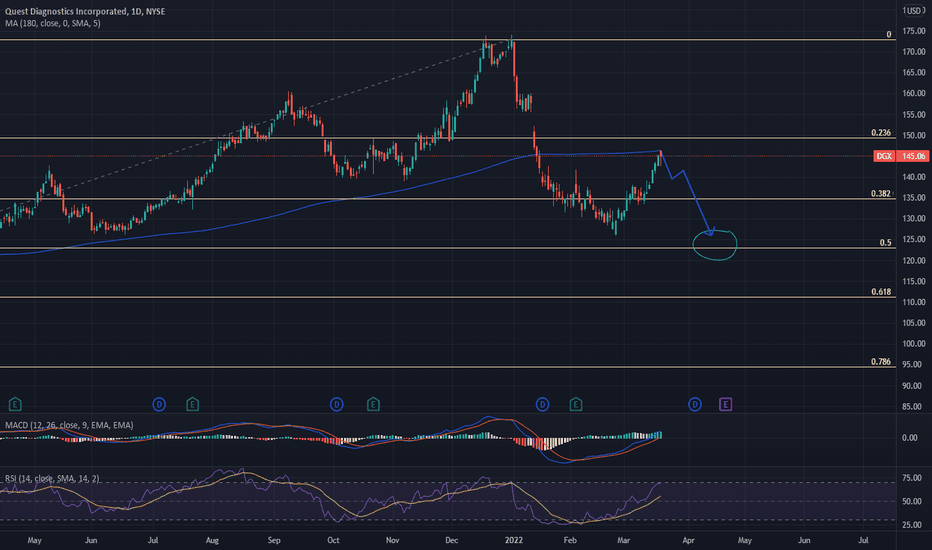Image resolution: width=932 pixels, height=550 pixels.
Task: Click the RSI 25.00 axis value
Action: coord(912,524)
